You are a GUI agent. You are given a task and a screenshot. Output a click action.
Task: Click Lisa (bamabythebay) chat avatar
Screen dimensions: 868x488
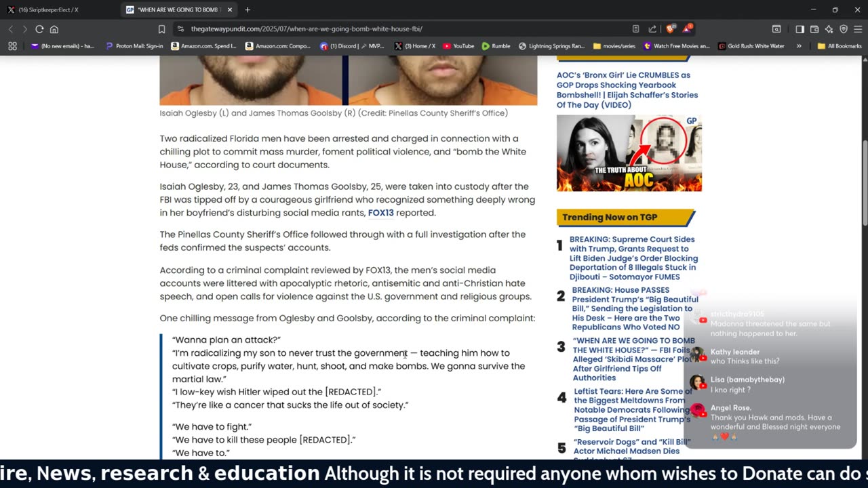(696, 382)
